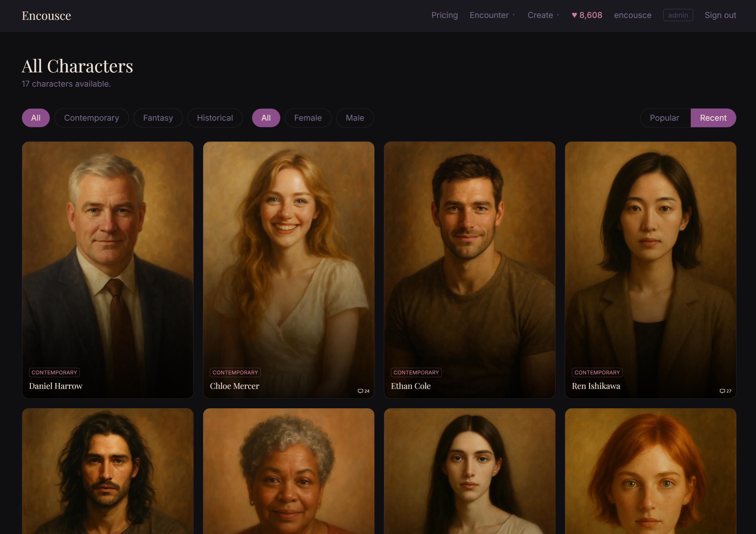This screenshot has height=534, width=756.
Task: Click chat count icon on Ren Ishikawa card
Action: click(722, 391)
